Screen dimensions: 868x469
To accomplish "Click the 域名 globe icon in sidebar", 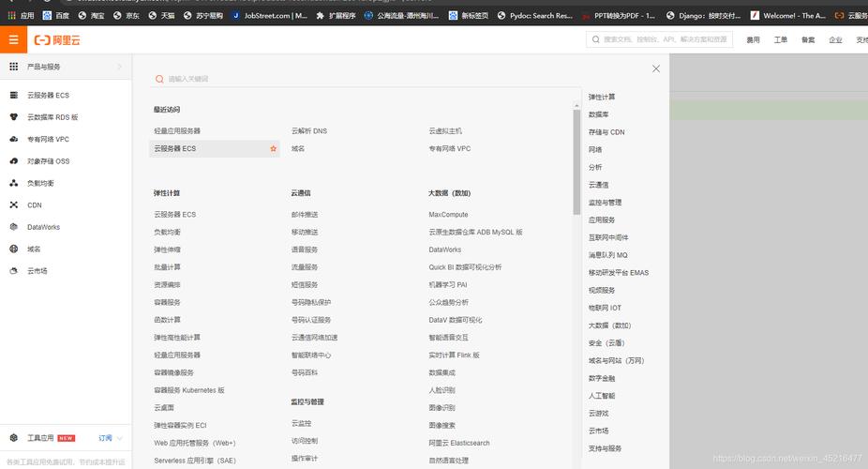I will point(14,249).
